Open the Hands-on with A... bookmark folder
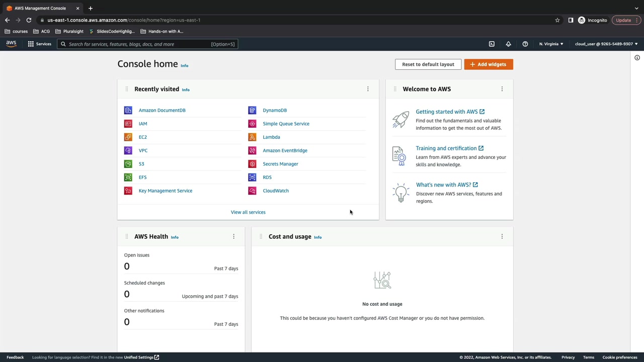The height and width of the screenshot is (362, 644). pyautogui.click(x=162, y=31)
